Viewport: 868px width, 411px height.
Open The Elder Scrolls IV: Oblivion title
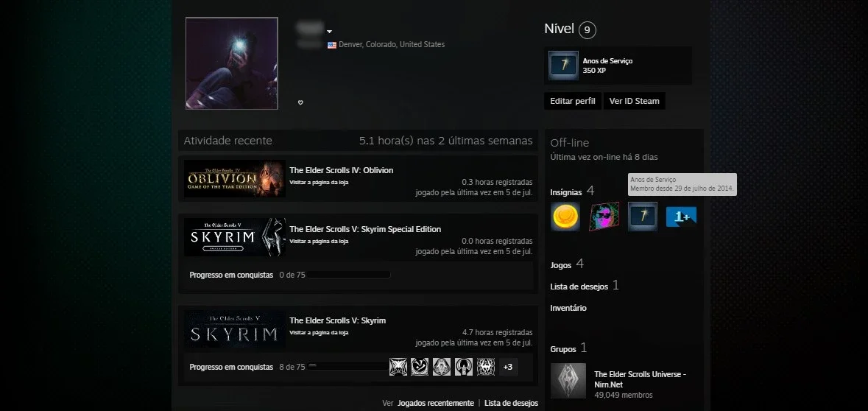click(x=342, y=170)
